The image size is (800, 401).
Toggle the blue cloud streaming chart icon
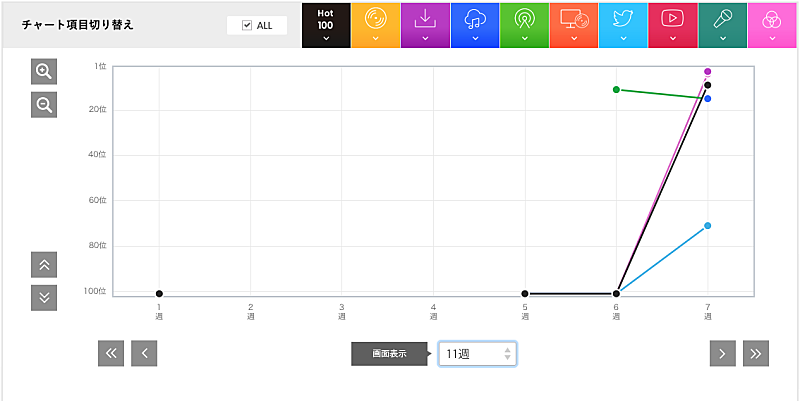pos(474,25)
